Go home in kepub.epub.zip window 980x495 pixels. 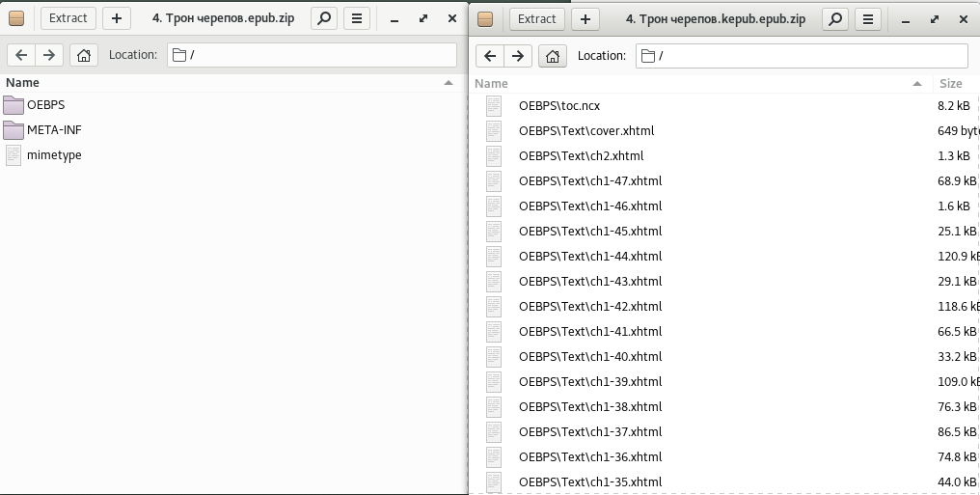(553, 56)
